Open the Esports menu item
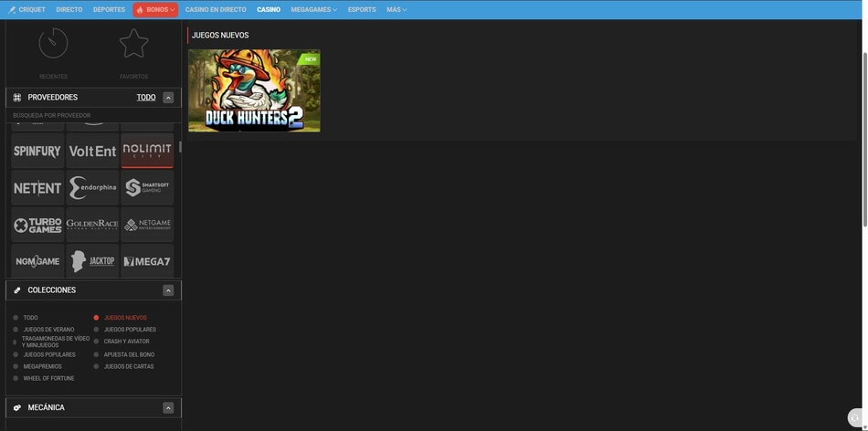 [362, 10]
